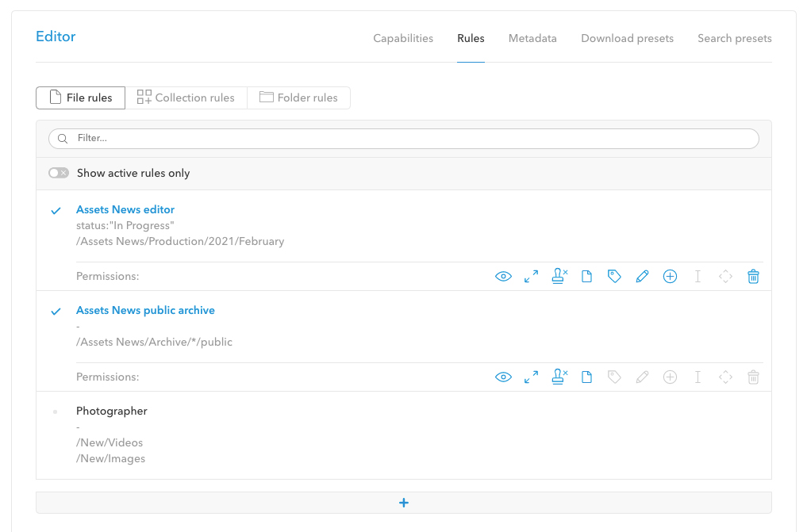Open the pencil edit icon for Assets News editor permissions
807x532 pixels.
pos(642,276)
